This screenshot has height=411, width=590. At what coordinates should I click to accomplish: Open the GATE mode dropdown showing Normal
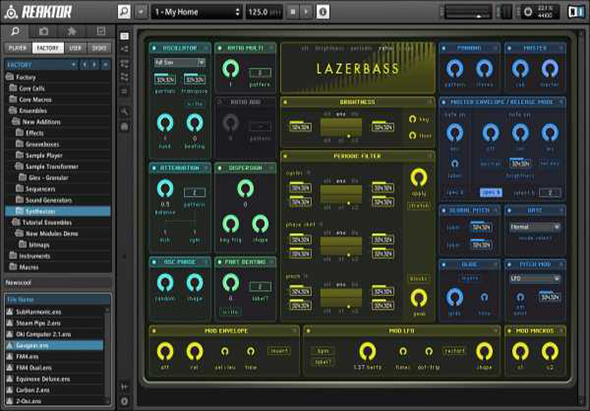(x=534, y=227)
